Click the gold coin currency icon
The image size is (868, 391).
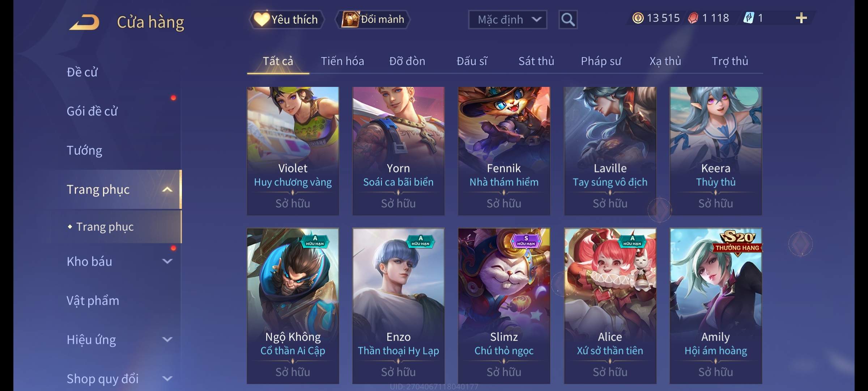(638, 18)
